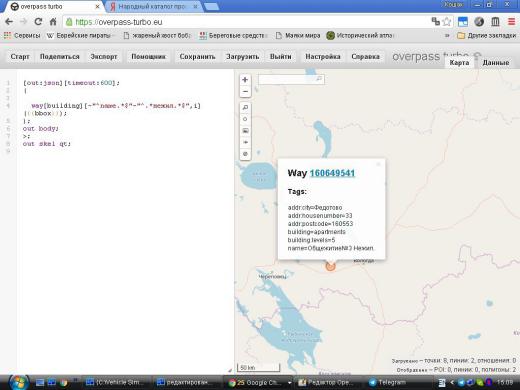Switch to the Данные tab
This screenshot has height=390, width=520.
point(496,63)
